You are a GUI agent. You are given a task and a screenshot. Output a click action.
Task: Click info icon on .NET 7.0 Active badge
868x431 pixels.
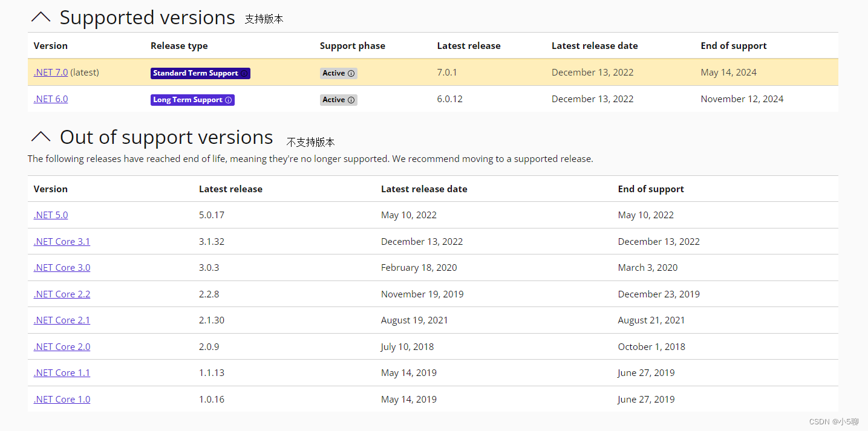pyautogui.click(x=351, y=74)
